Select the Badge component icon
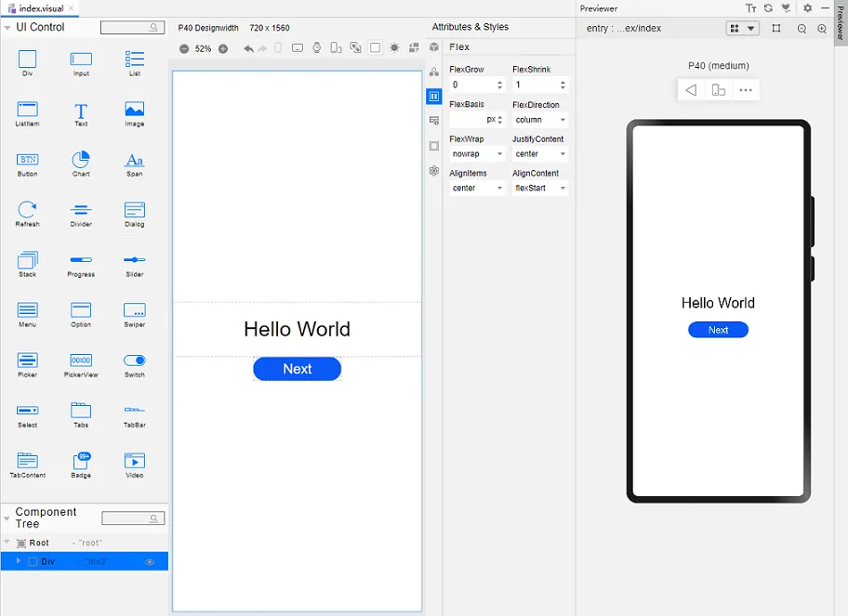 point(81,461)
